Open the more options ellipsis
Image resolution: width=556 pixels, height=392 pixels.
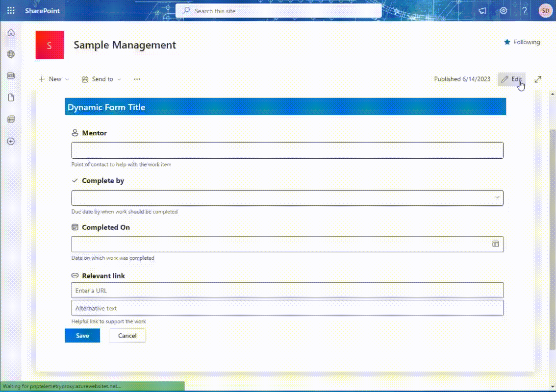point(137,79)
